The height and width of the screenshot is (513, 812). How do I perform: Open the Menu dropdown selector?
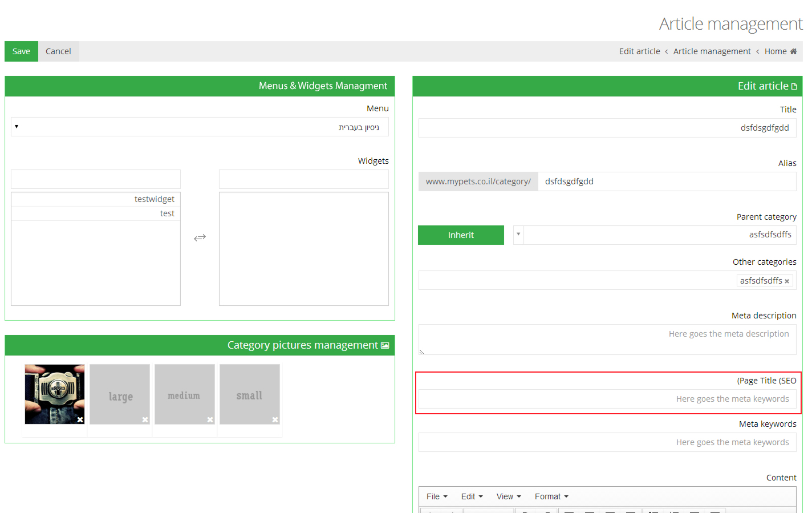tap(200, 127)
